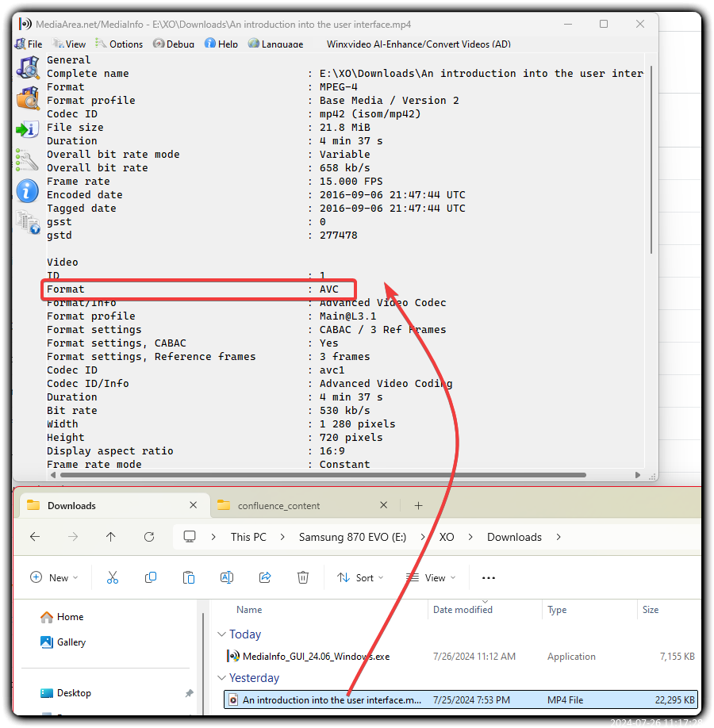Collapse the Today file group
714x728 pixels.
222,634
